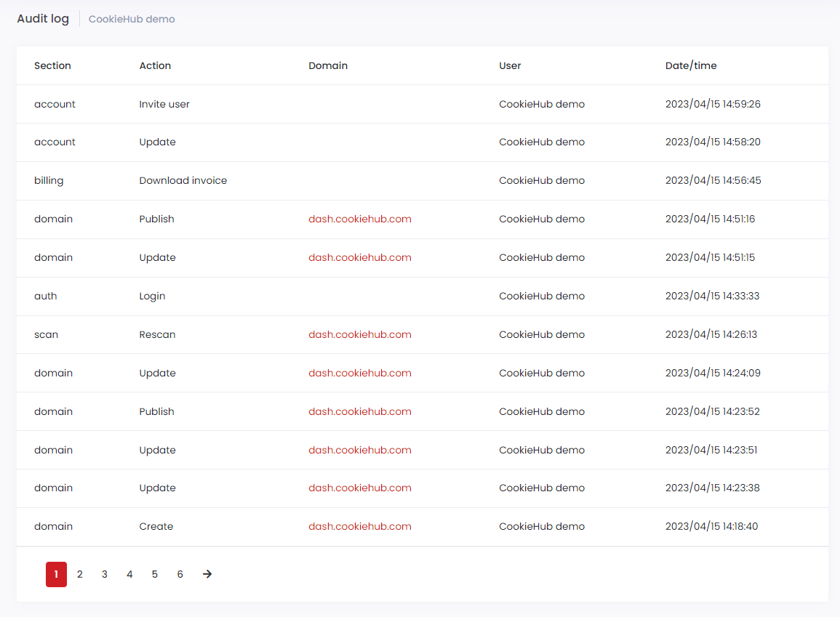Jump to page 5 in pagination
Viewport: 840px width, 617px height.
pyautogui.click(x=154, y=574)
